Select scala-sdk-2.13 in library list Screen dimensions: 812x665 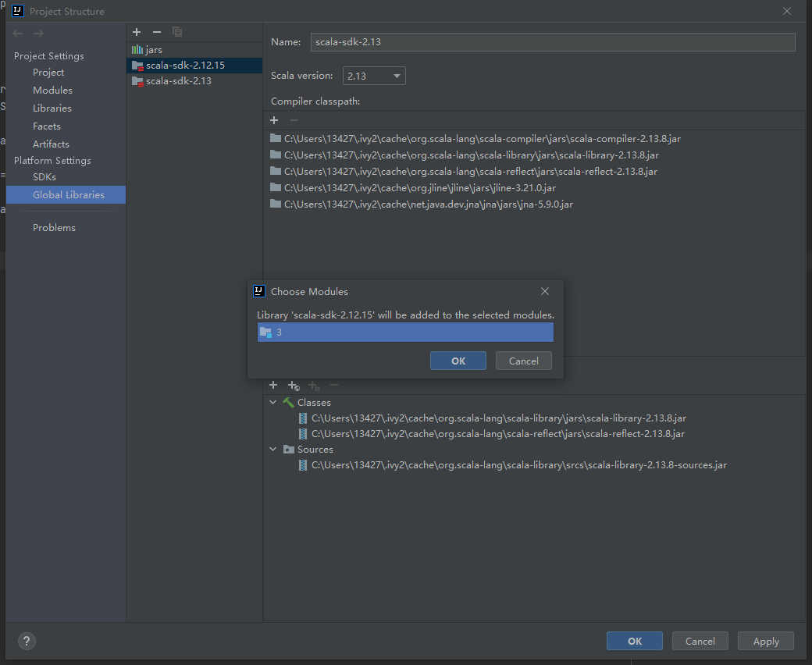(x=194, y=81)
